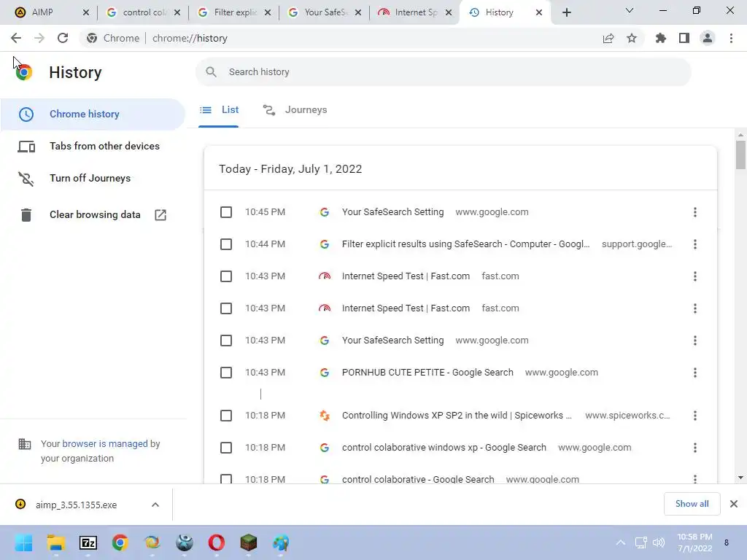Check the 10:43 PM Your SafeSearch Setting entry
747x560 pixels.
(226, 341)
